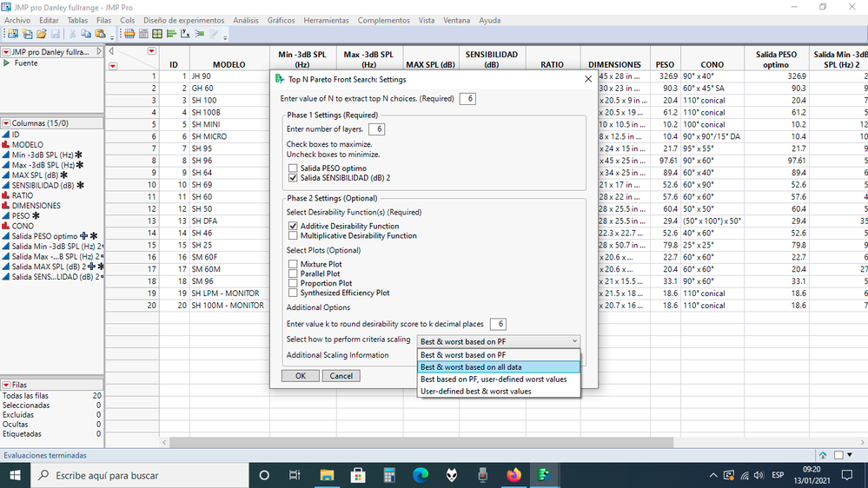Click the Distribution toolbar icon
Image resolution: width=868 pixels, height=488 pixels.
pyautogui.click(x=171, y=34)
